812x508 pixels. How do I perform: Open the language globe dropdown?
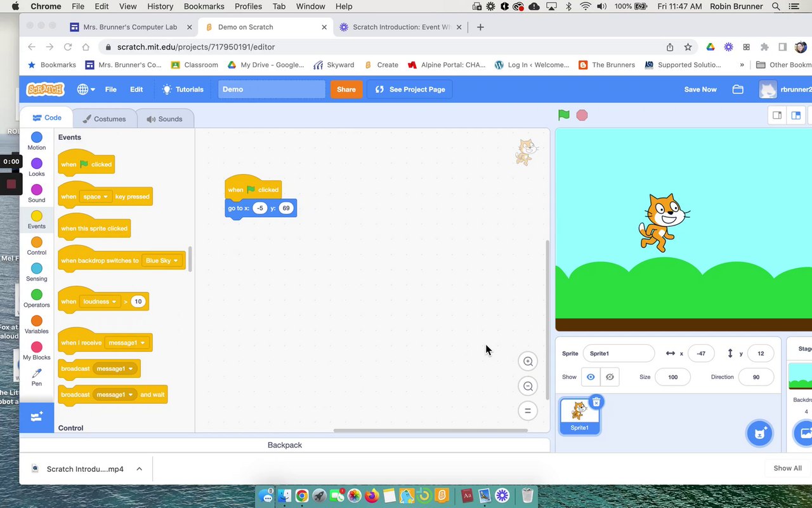click(x=86, y=90)
